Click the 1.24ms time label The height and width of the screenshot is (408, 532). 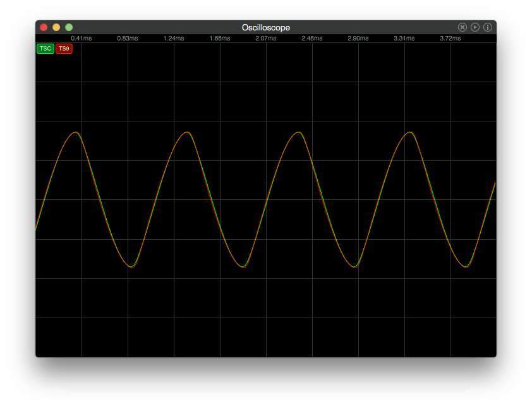(173, 39)
